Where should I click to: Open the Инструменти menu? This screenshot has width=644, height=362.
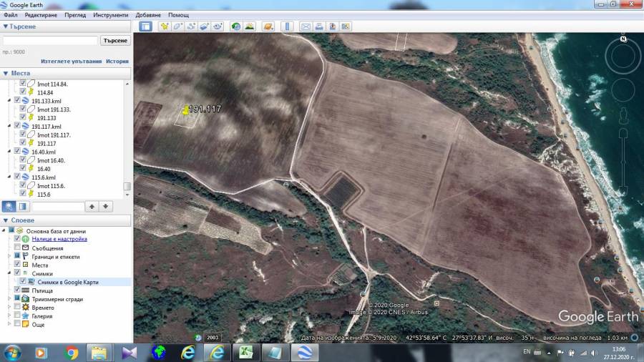pyautogui.click(x=111, y=15)
